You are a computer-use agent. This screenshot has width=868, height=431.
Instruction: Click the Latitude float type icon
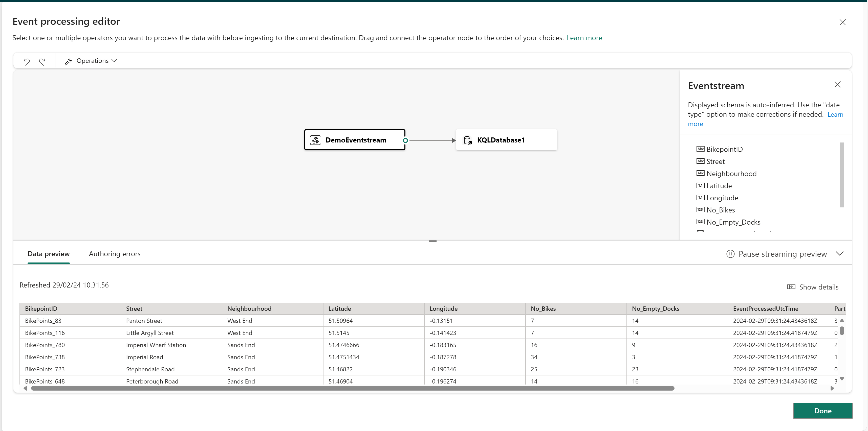(x=700, y=185)
